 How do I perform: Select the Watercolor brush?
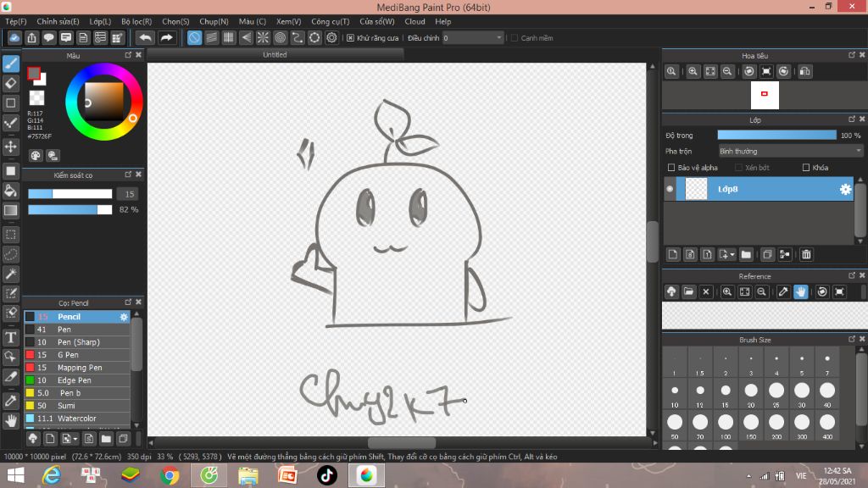(77, 419)
